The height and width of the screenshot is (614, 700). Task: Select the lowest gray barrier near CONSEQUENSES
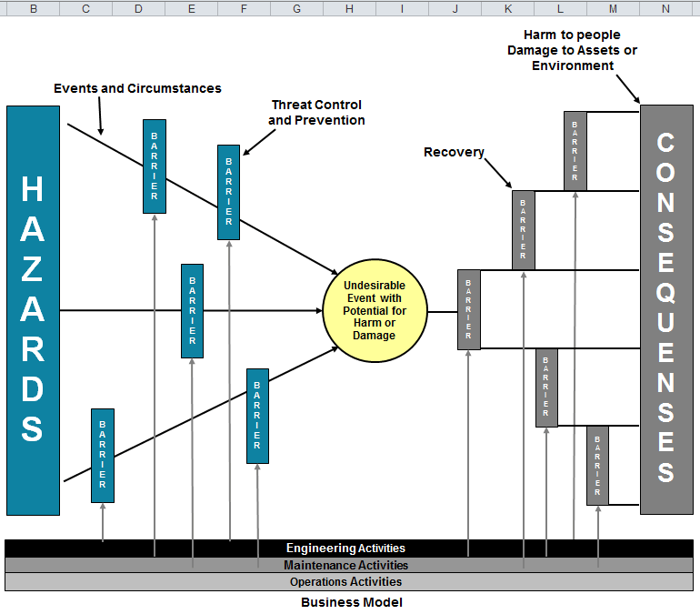(x=597, y=466)
